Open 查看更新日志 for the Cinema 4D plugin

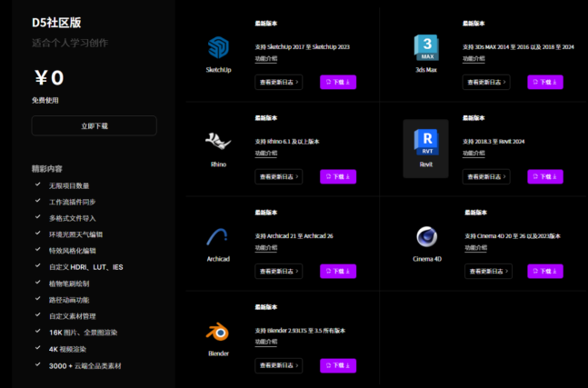click(x=488, y=271)
